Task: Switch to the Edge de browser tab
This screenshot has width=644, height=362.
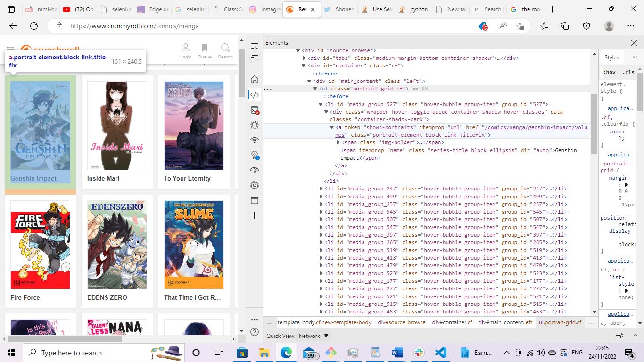Action: [152, 9]
